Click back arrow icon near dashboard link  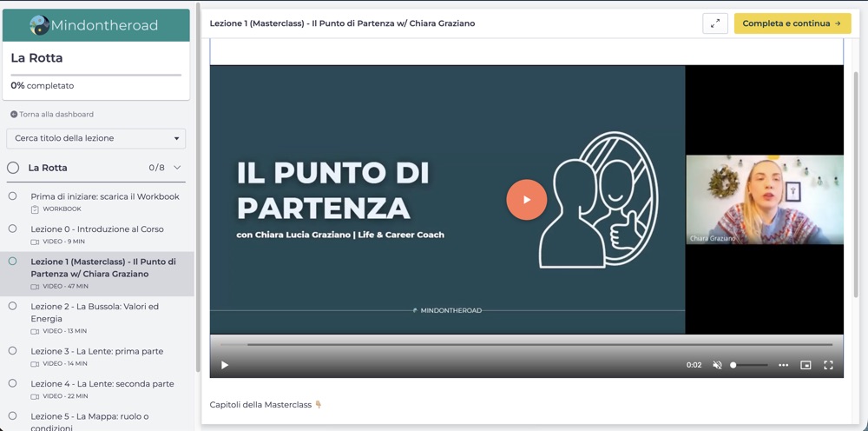(x=14, y=115)
